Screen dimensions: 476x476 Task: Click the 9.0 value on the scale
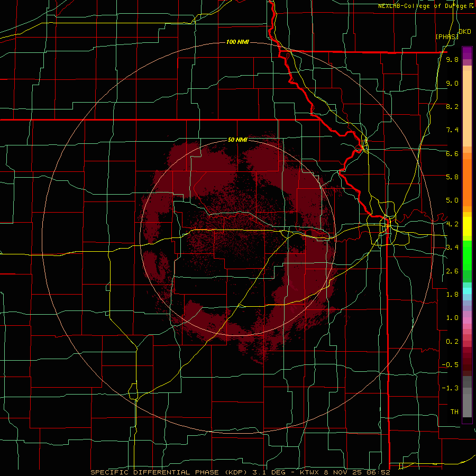pos(452,83)
